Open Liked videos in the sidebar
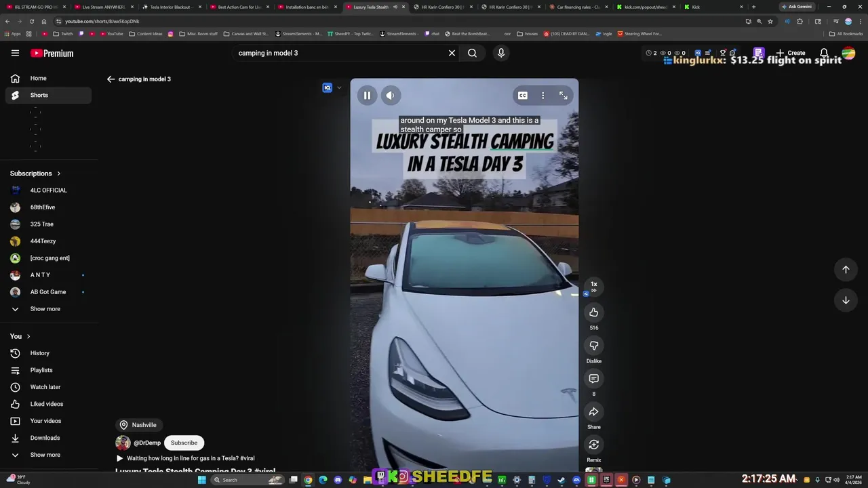The image size is (868, 488). (x=48, y=404)
